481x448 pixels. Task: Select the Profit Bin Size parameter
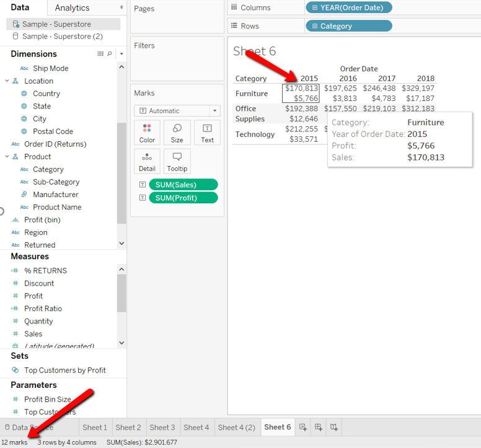pos(48,399)
